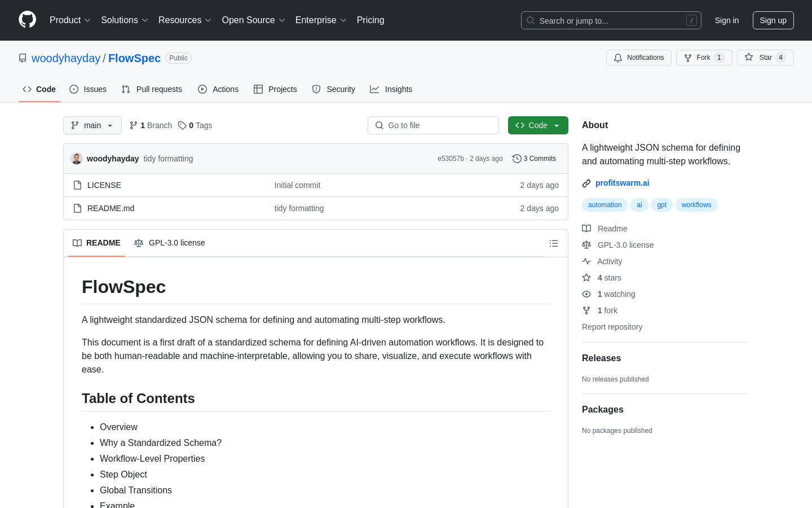Click the Sign up button
The width and height of the screenshot is (812, 508).
[x=773, y=20]
